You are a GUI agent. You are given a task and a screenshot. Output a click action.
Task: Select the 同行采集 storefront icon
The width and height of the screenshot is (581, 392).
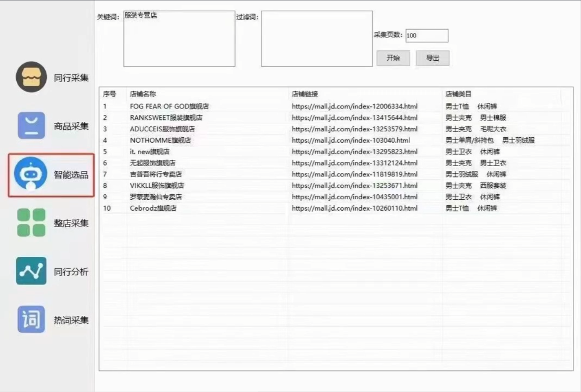[31, 77]
